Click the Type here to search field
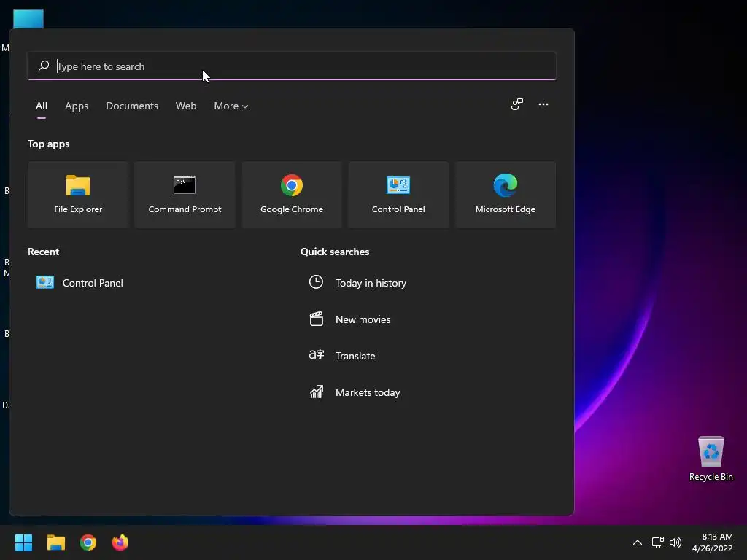The height and width of the screenshot is (560, 747). click(292, 66)
